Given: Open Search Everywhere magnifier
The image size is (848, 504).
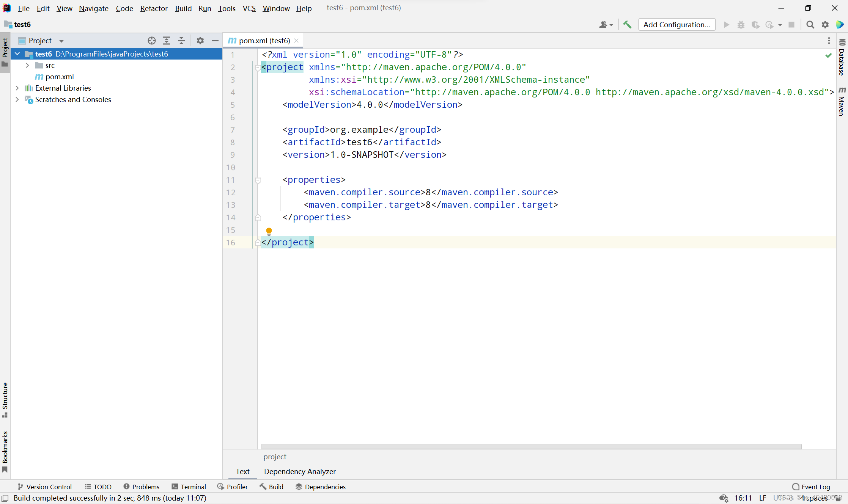Looking at the screenshot, I should tap(810, 25).
